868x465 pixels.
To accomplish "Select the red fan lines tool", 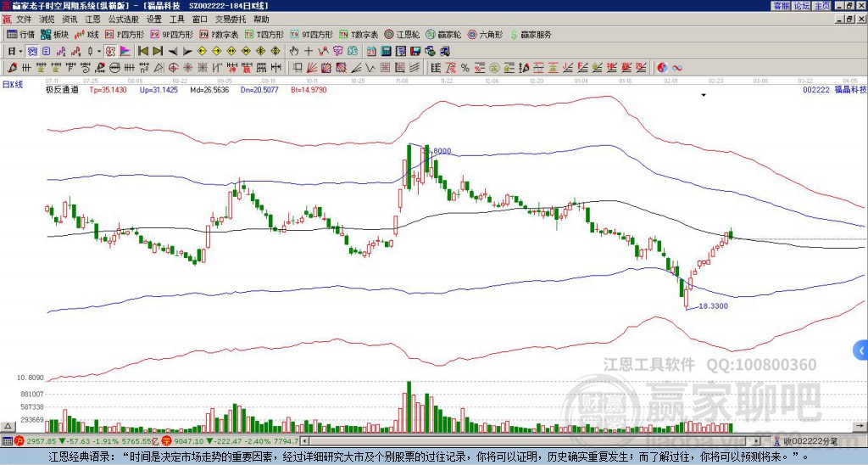I will [312, 68].
